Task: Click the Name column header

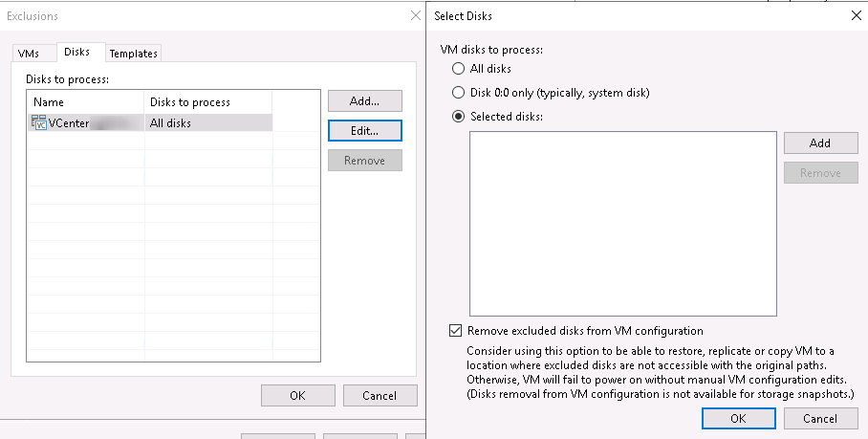Action: 86,101
